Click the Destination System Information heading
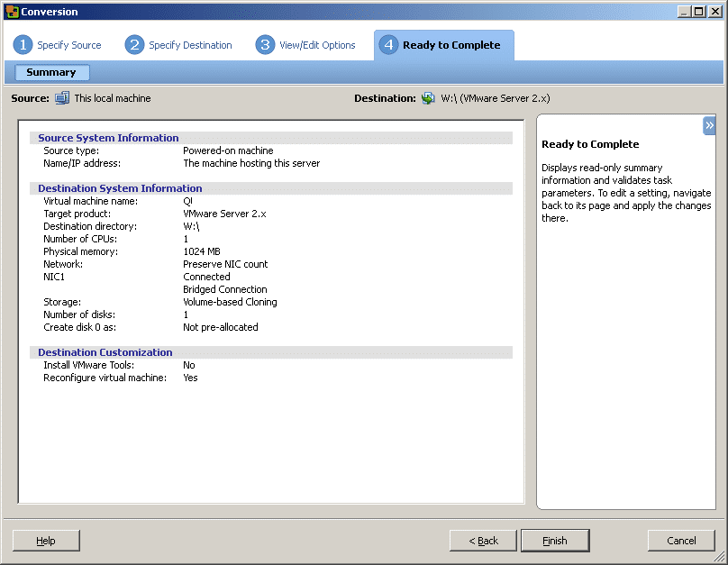This screenshot has width=728, height=565. (x=120, y=188)
